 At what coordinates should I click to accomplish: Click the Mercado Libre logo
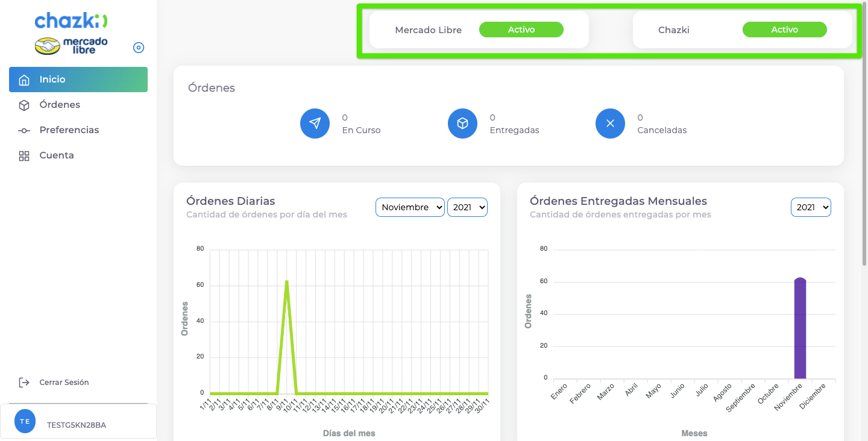click(x=71, y=46)
